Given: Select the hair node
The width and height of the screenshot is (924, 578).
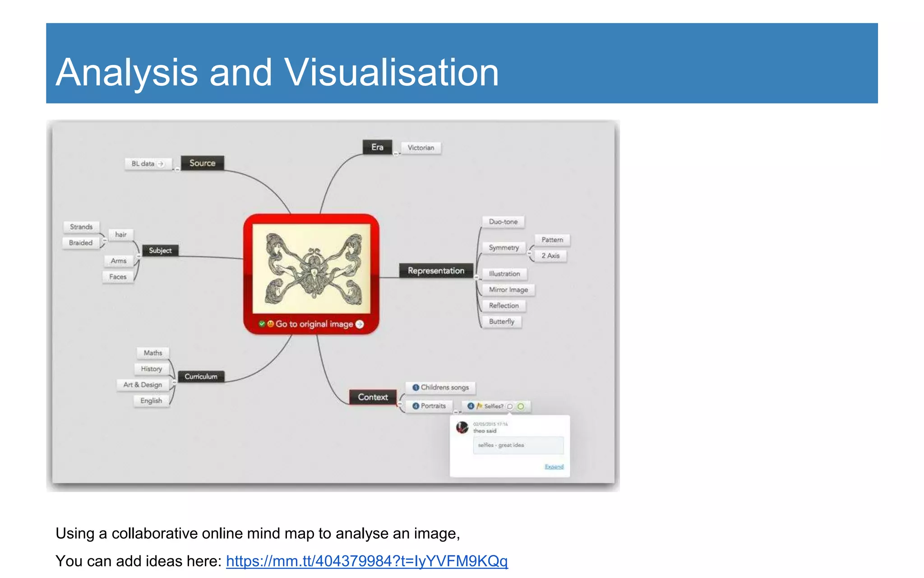Looking at the screenshot, I should 120,234.
